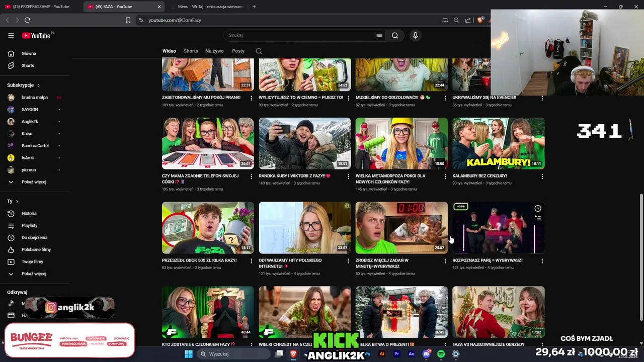Screen dimensions: 644x362
Task: Open Premiere Pro from the taskbar
Action: point(396,354)
